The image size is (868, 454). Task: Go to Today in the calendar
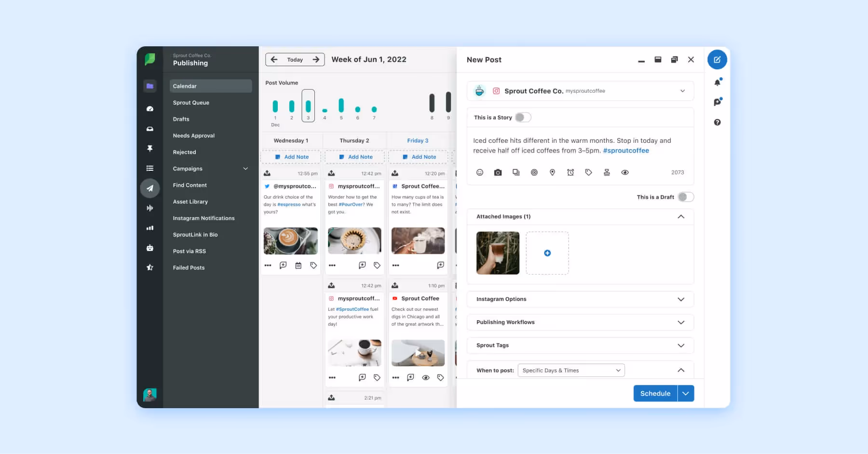click(x=295, y=60)
